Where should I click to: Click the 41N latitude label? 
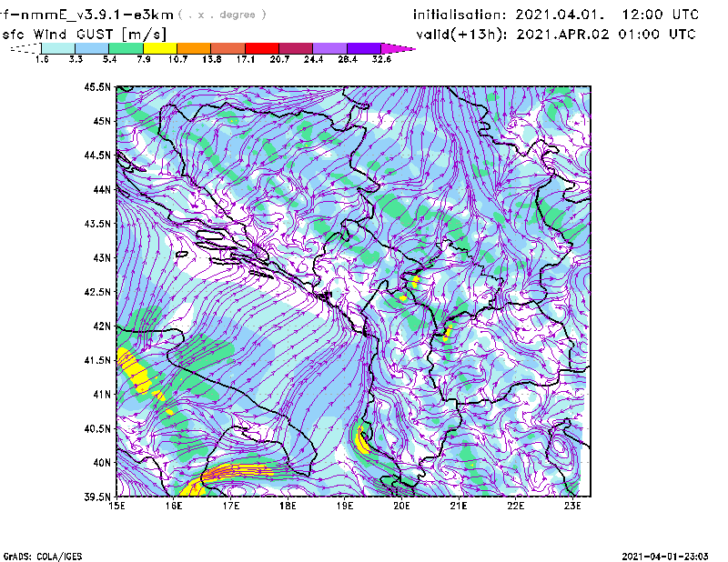coord(102,395)
